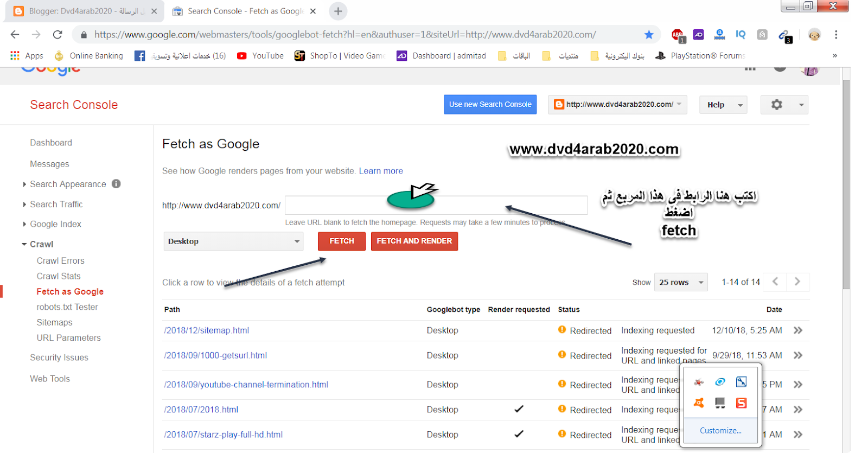Click the bookmark star in address bar
This screenshot has height=453, width=868.
[649, 35]
